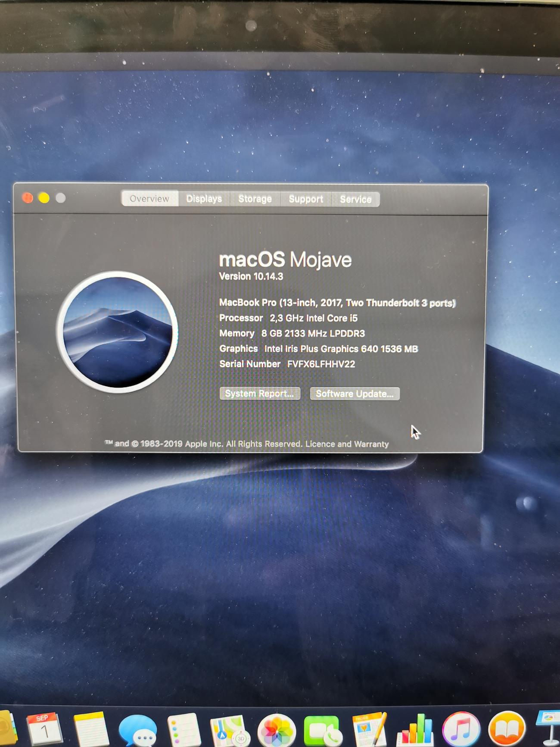Image resolution: width=560 pixels, height=747 pixels.
Task: Go to the Service tab
Action: point(356,199)
